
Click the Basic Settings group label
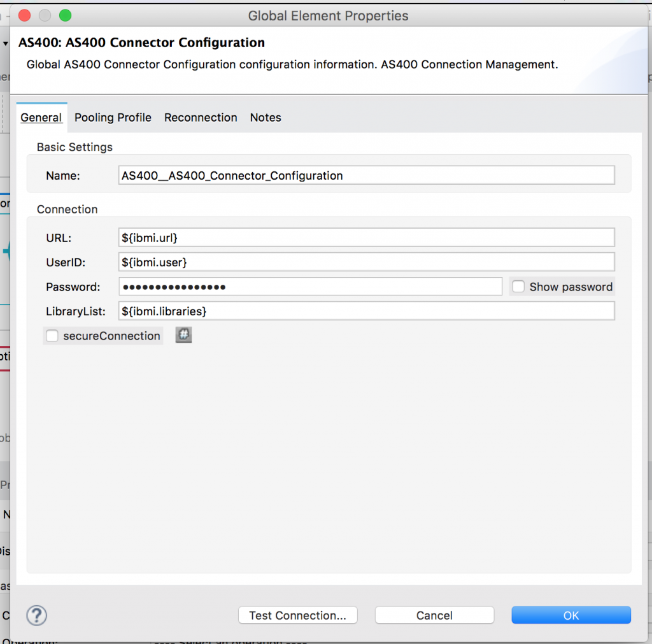75,147
